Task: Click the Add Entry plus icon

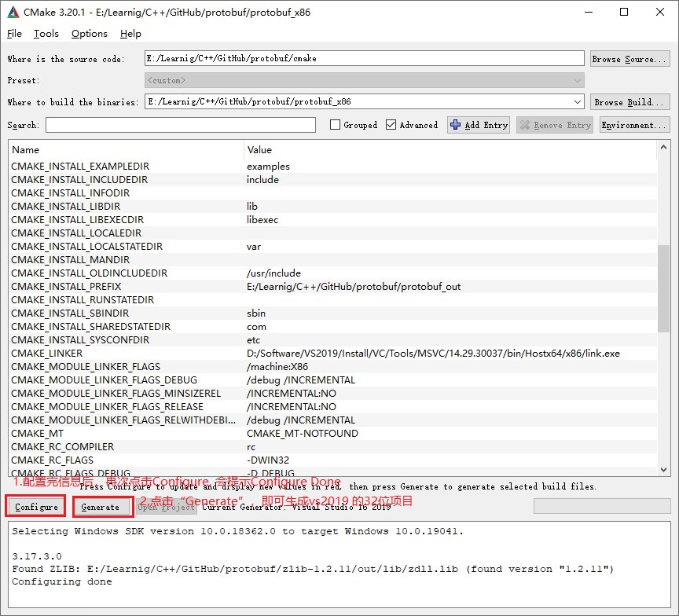Action: (455, 124)
